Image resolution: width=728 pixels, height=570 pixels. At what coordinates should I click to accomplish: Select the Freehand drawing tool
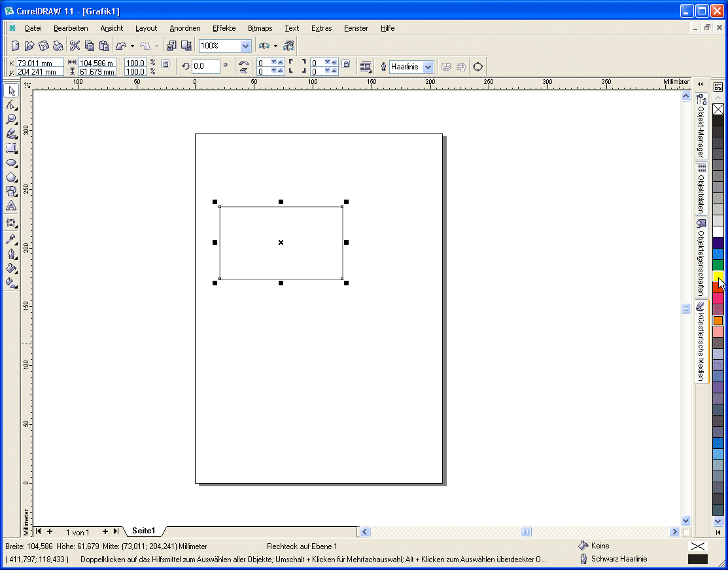(x=12, y=134)
